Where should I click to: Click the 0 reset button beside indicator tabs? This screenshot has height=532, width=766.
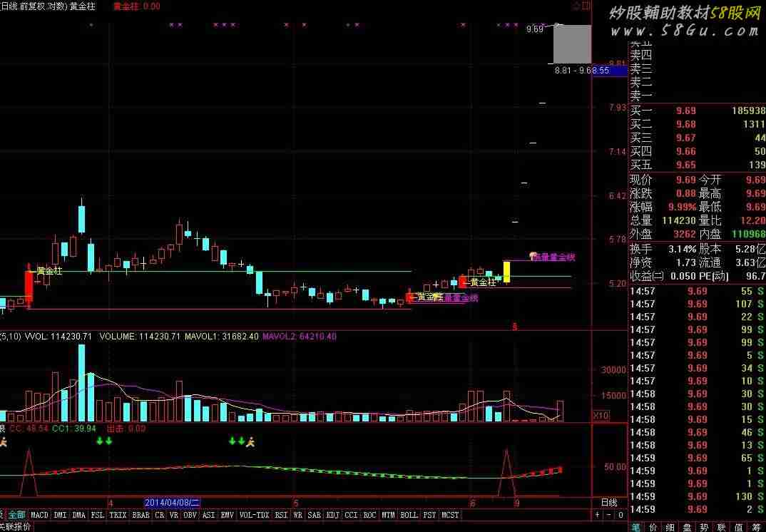621,515
